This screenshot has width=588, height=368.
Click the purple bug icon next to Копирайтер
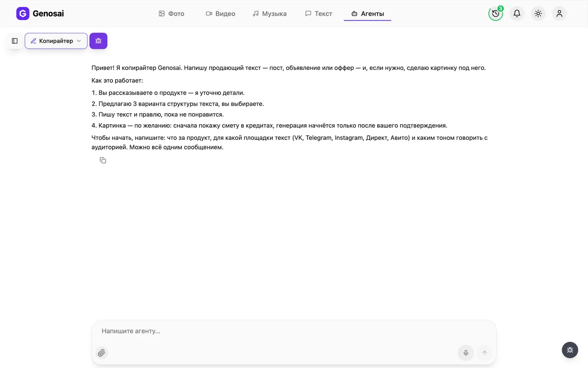click(98, 41)
